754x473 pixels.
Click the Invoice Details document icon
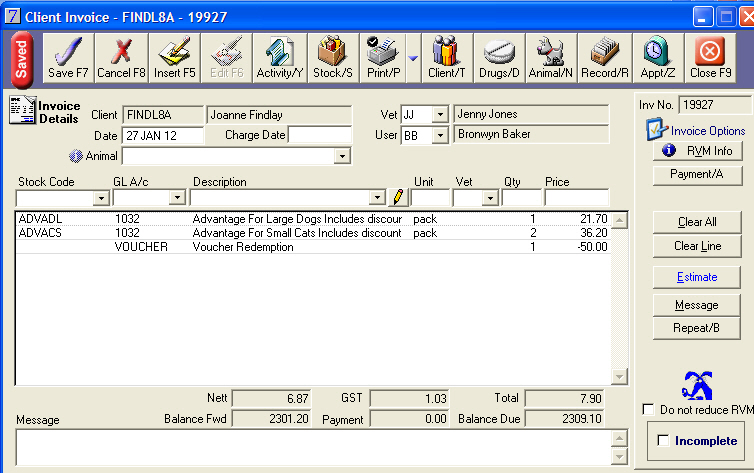(22, 111)
